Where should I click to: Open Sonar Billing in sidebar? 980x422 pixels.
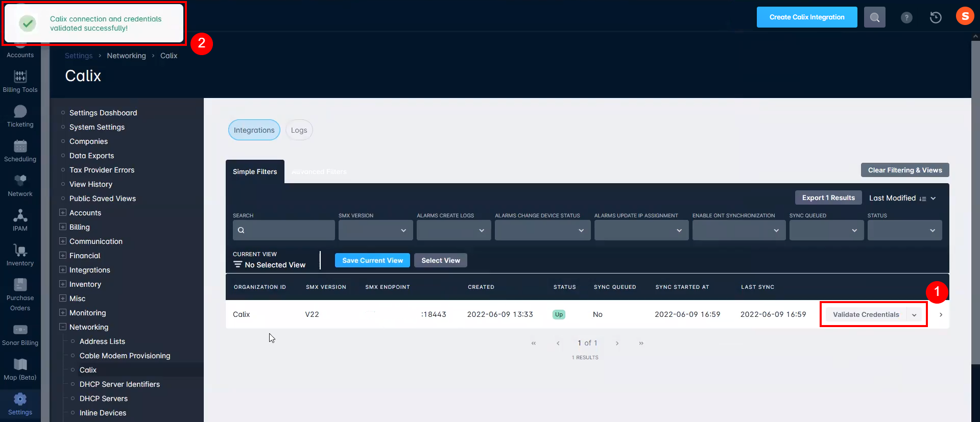(20, 335)
